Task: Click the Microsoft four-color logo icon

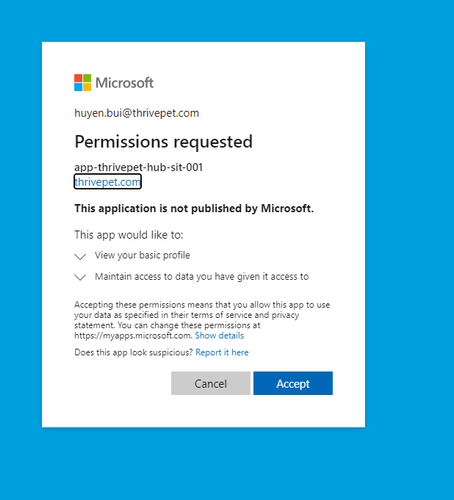Action: (x=82, y=82)
